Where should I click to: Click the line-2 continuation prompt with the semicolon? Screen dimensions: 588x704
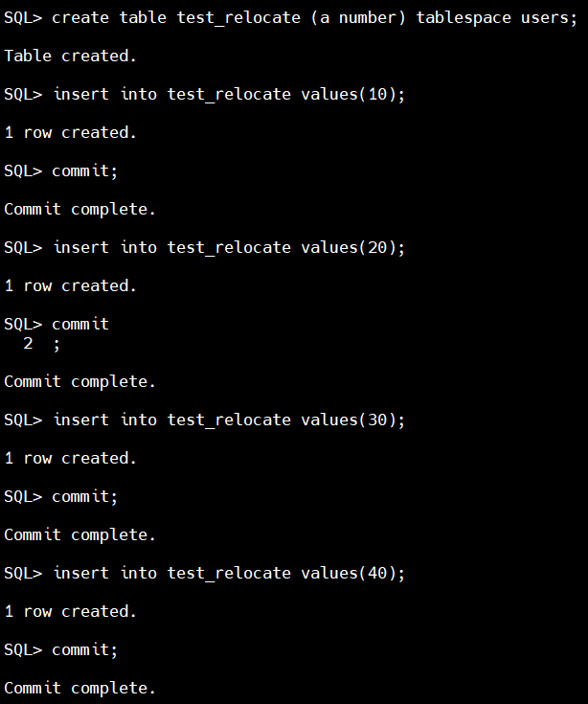click(x=41, y=343)
